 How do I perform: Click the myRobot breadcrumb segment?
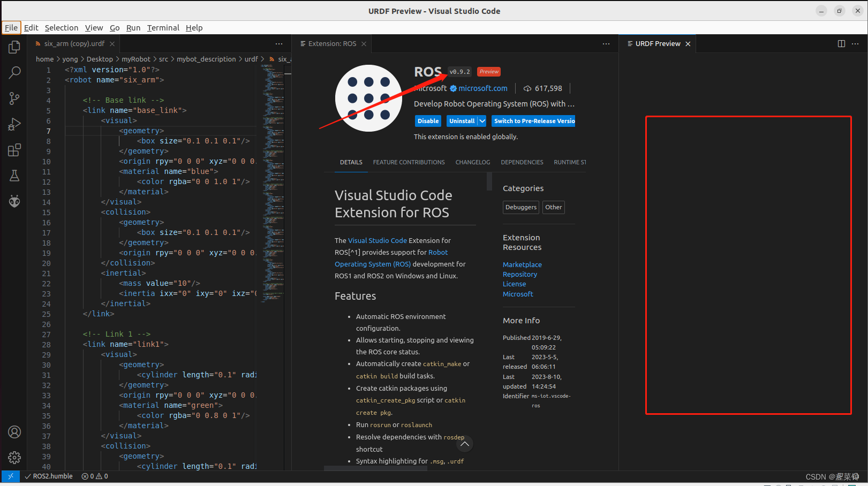click(136, 59)
